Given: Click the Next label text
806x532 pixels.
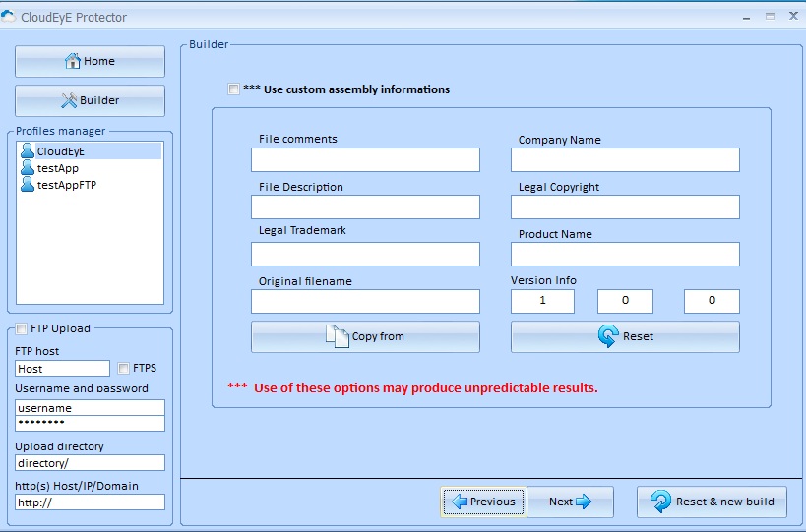Looking at the screenshot, I should (560, 502).
